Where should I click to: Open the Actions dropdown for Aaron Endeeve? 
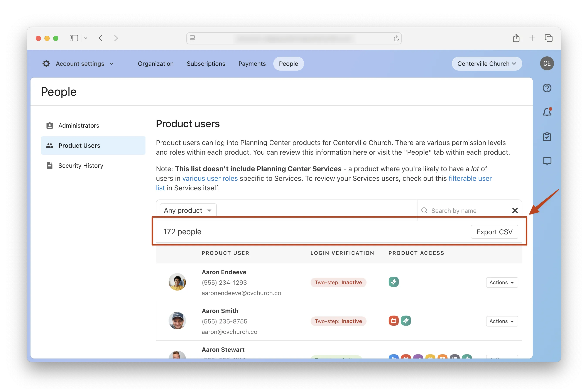(502, 282)
